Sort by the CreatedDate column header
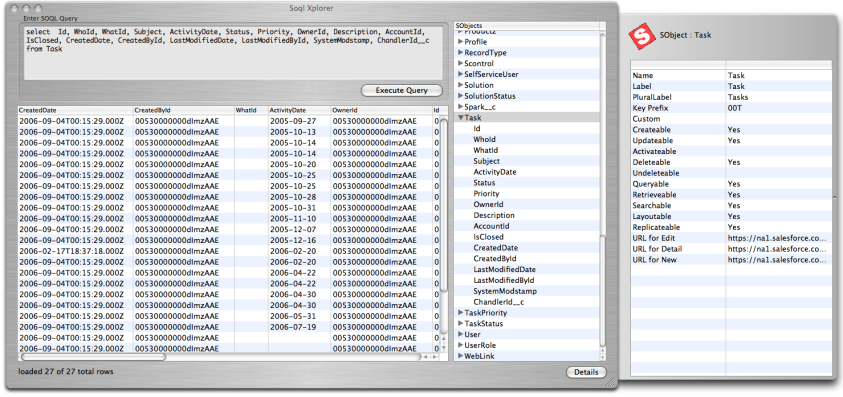The image size is (843, 397). [75, 110]
